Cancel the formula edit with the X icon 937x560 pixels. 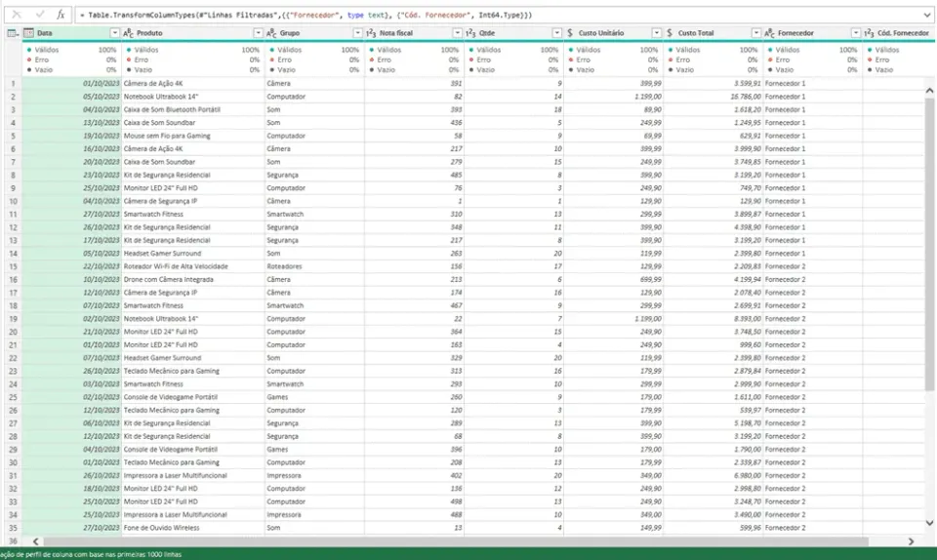17,15
